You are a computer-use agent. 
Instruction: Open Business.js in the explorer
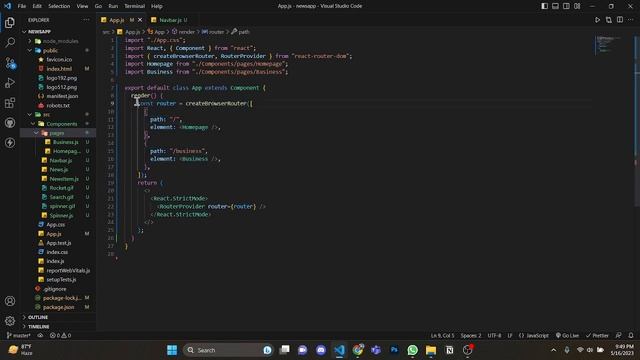[x=66, y=142]
